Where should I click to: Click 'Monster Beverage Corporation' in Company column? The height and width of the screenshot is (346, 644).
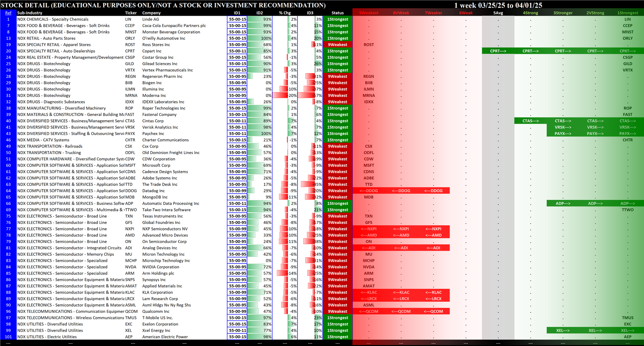click(171, 32)
